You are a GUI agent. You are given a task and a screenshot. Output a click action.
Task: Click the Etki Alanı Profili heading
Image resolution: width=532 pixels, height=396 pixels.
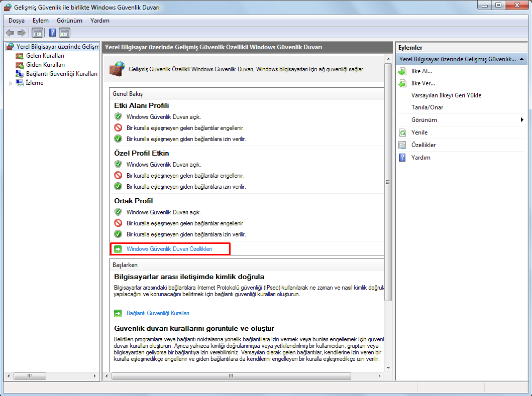click(142, 105)
